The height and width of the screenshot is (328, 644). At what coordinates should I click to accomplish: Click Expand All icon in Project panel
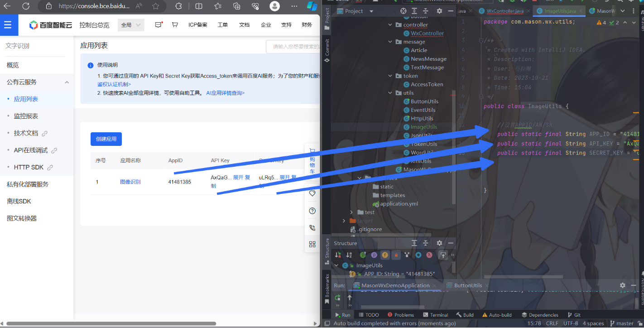coord(414,11)
